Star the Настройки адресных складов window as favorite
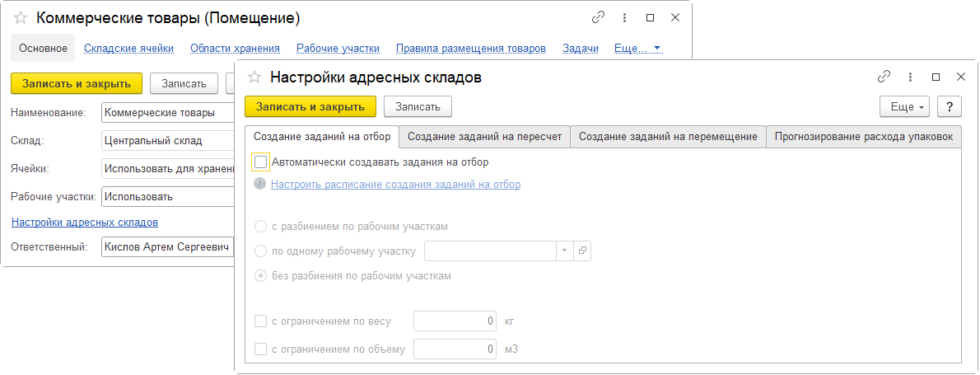The image size is (980, 375). pos(254,77)
